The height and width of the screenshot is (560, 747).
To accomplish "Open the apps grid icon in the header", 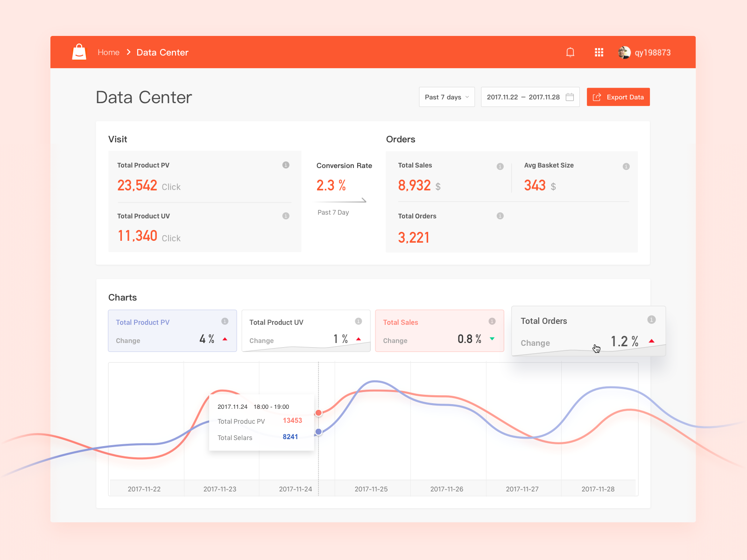I will click(x=599, y=52).
